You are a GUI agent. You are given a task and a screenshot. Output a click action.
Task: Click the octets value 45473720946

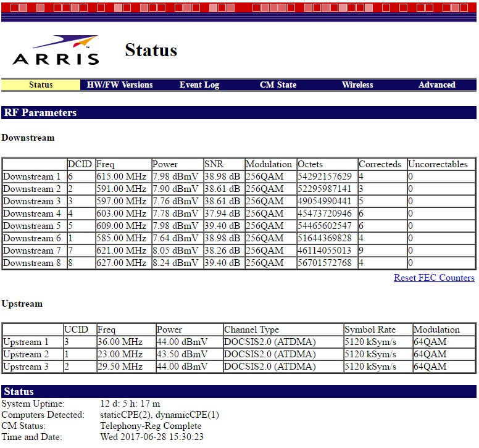coord(325,214)
